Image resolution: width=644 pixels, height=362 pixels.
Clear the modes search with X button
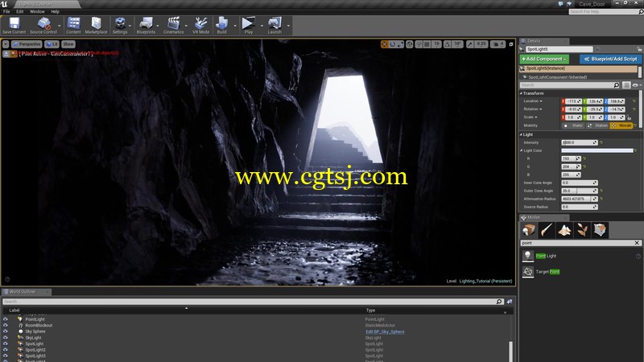coord(637,243)
